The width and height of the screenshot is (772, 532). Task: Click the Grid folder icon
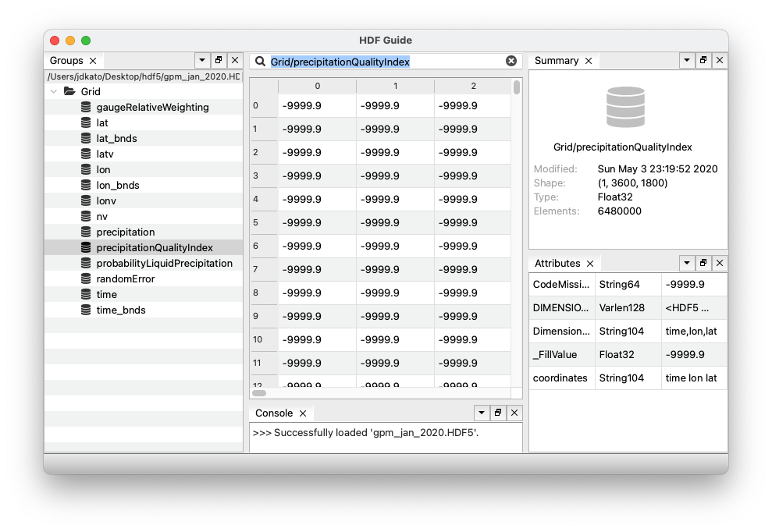[69, 92]
